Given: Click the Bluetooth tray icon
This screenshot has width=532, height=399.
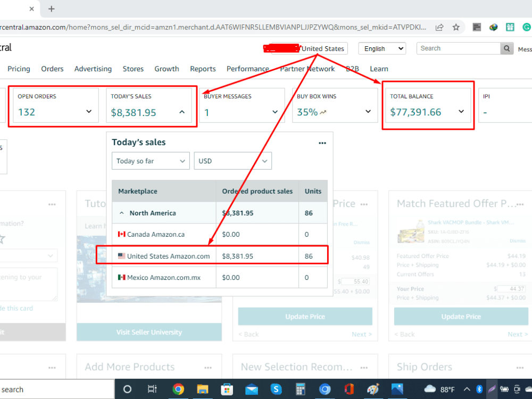Looking at the screenshot, I should (479, 389).
